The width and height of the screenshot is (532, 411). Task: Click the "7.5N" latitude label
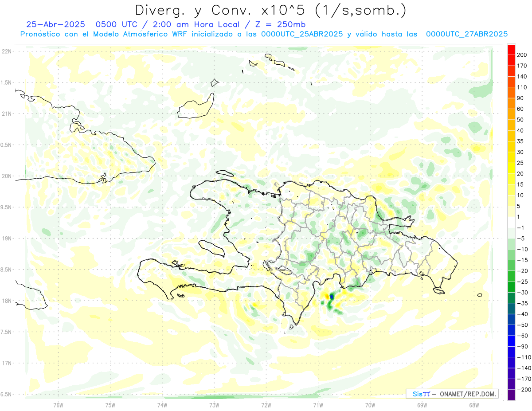7,332
